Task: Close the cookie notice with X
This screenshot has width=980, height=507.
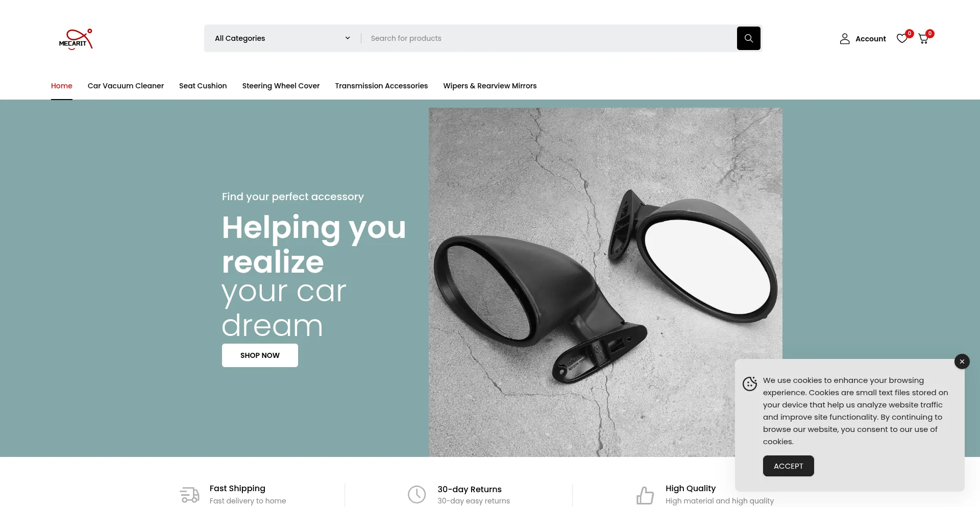Action: (x=962, y=361)
